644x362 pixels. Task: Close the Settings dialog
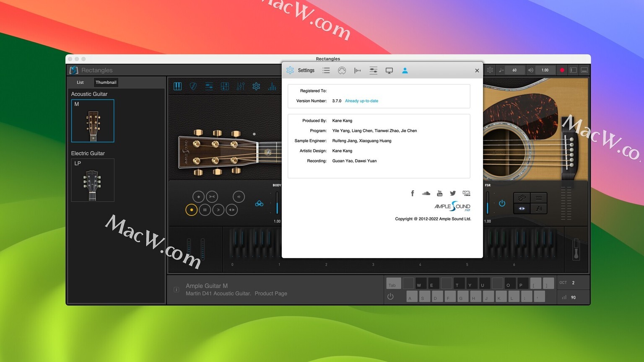pos(477,70)
